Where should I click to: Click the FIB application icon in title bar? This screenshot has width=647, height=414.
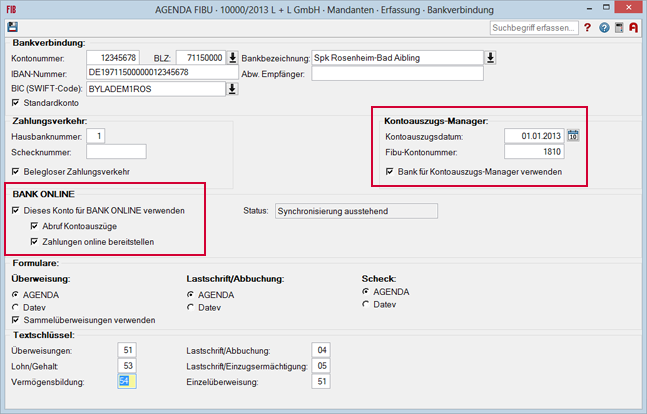point(11,8)
